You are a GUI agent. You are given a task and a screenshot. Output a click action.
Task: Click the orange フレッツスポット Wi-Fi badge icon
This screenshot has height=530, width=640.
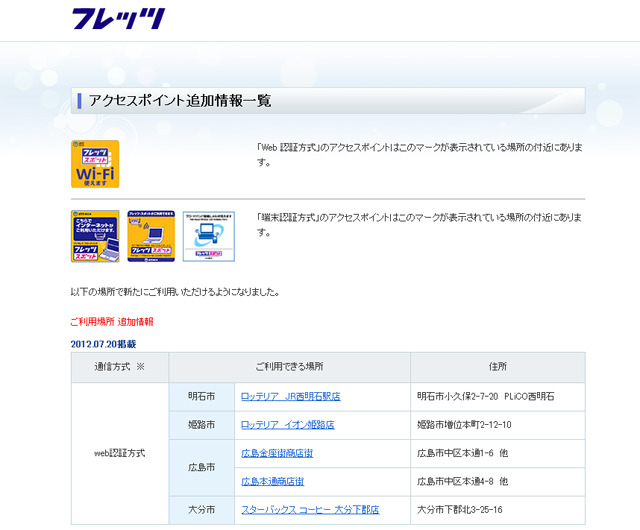tap(95, 164)
